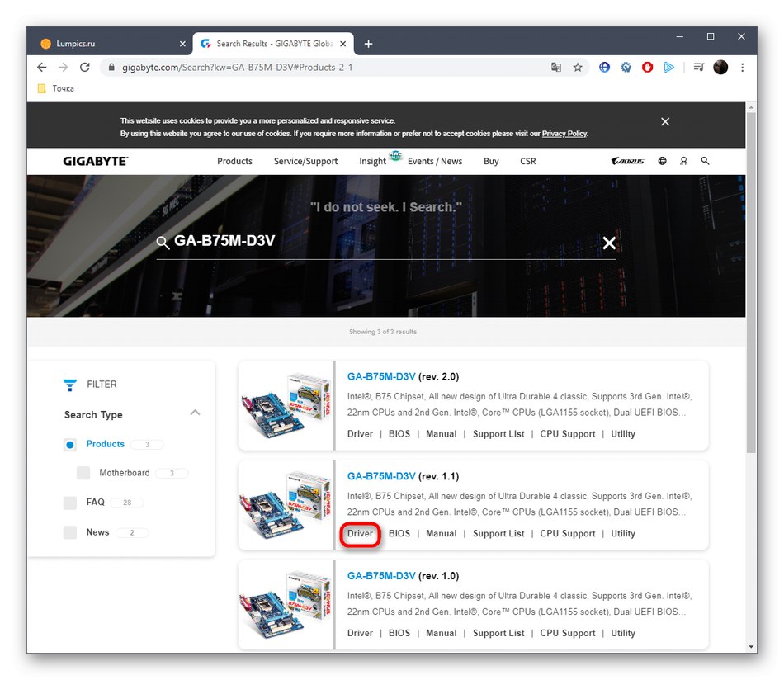
Task: Collapse the Search Type section
Action: click(195, 413)
